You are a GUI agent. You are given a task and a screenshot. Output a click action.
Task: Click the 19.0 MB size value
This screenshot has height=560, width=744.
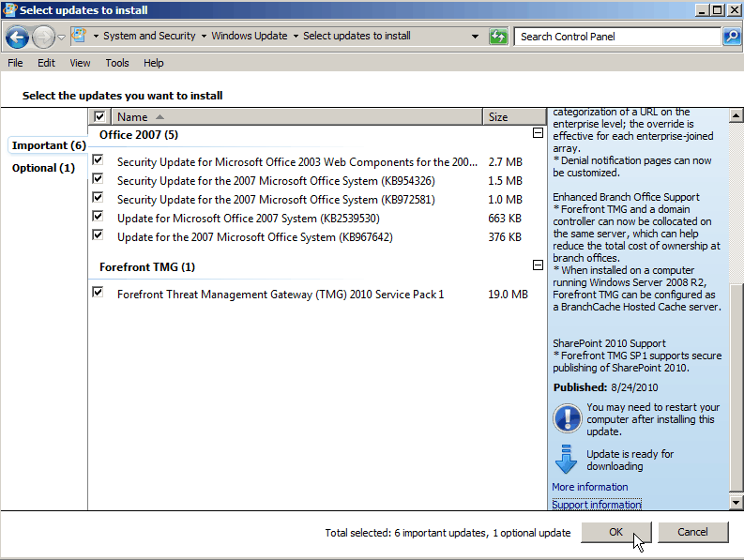(x=508, y=295)
